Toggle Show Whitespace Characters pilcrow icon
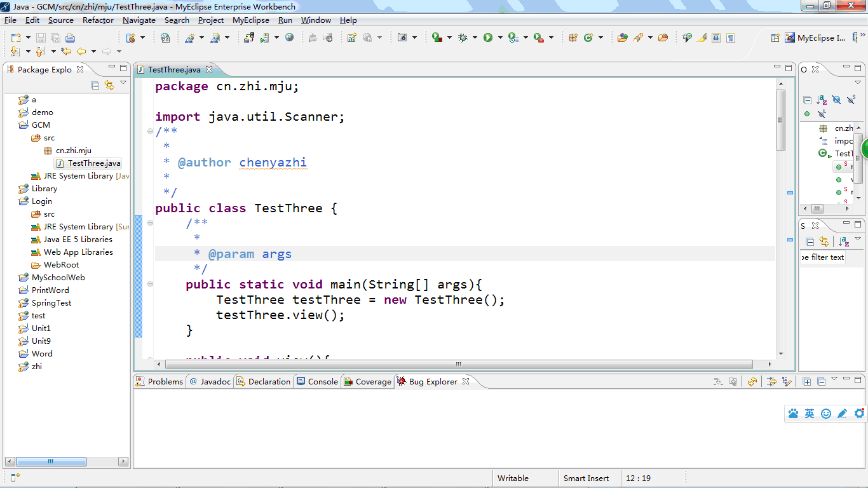Viewport: 868px width, 488px height. pyautogui.click(x=731, y=37)
